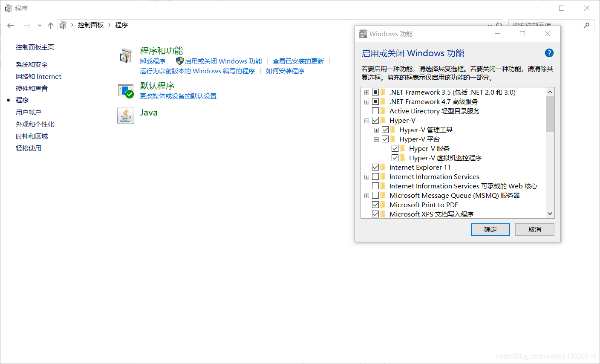Image resolution: width=600 pixels, height=364 pixels.
Task: Go to 网络和 Internet category
Action: 38,77
